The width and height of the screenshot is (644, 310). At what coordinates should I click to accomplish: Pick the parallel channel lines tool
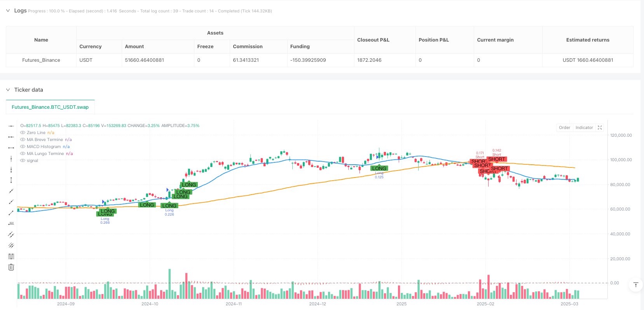tap(11, 235)
